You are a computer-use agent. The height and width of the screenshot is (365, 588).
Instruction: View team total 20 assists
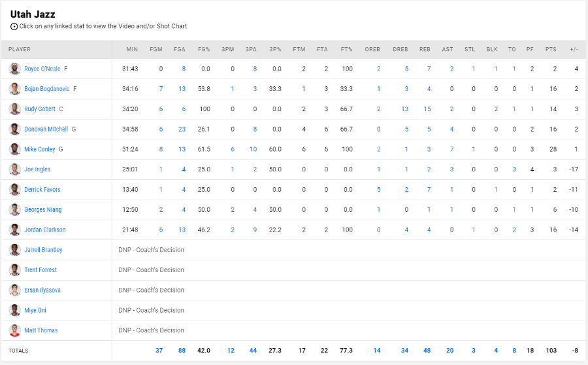coord(449,351)
